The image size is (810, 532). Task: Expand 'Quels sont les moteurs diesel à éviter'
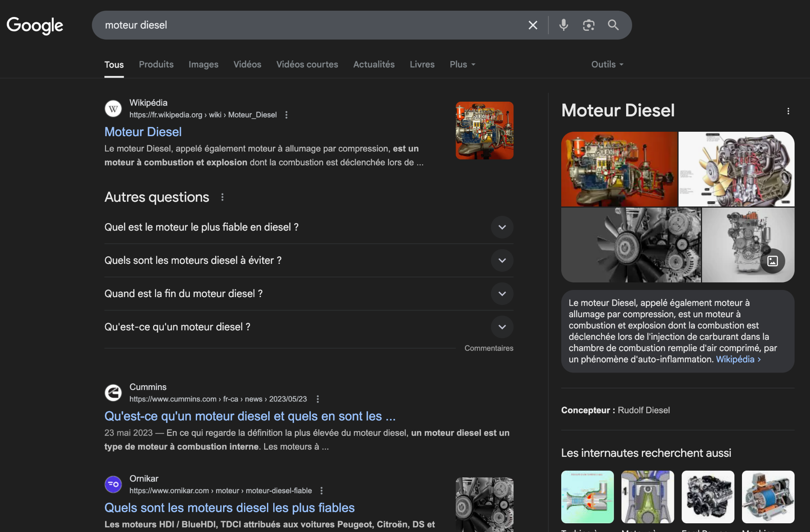pos(309,260)
